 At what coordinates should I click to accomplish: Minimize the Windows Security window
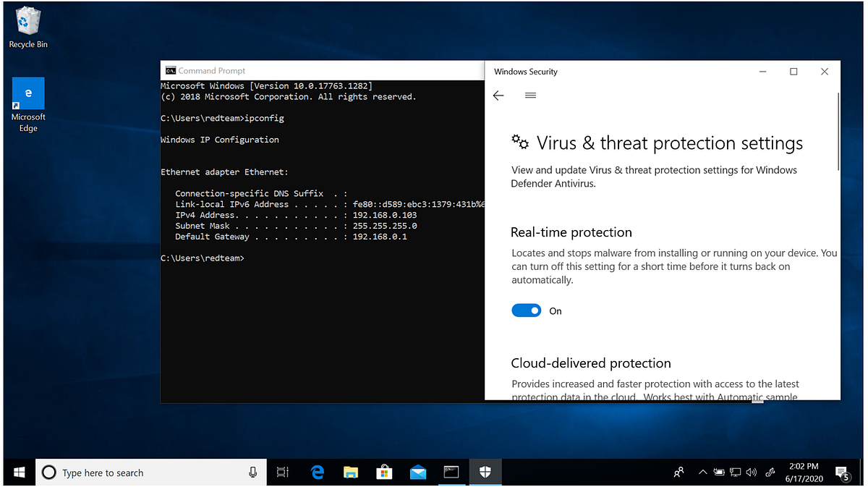(x=763, y=72)
